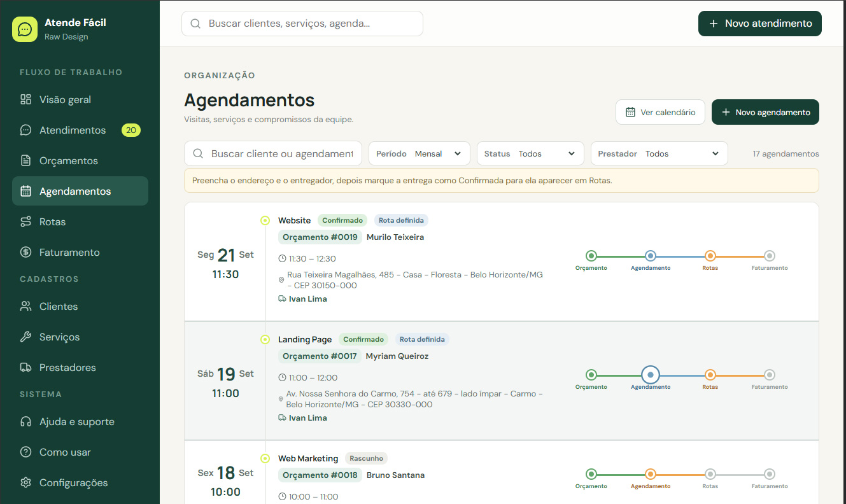Viewport: 846px width, 504px height.
Task: Focus the Buscar cliente ou agendamento field
Action: pos(273,153)
